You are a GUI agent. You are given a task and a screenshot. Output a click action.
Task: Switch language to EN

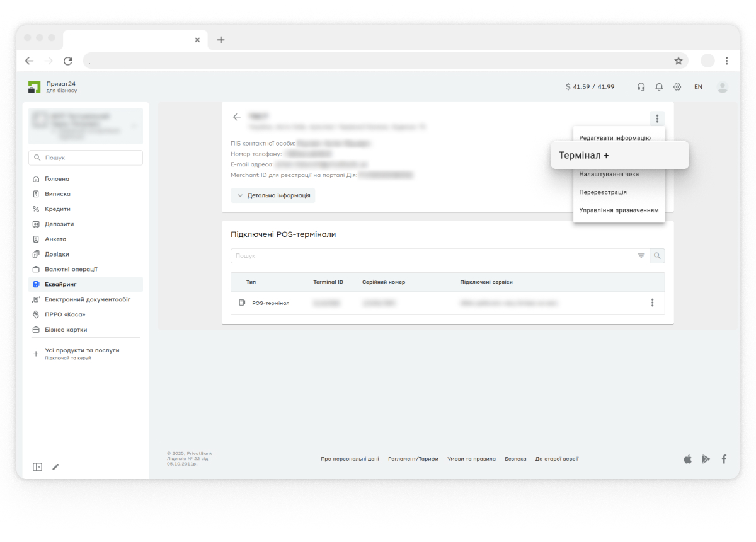click(x=698, y=87)
